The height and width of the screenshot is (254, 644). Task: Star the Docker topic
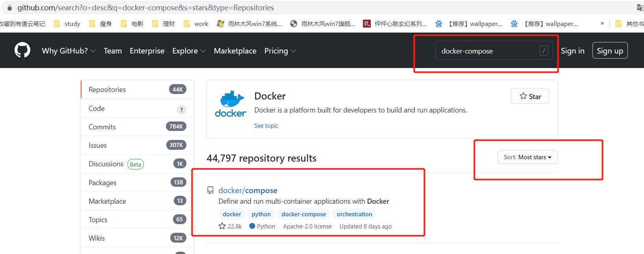(530, 96)
